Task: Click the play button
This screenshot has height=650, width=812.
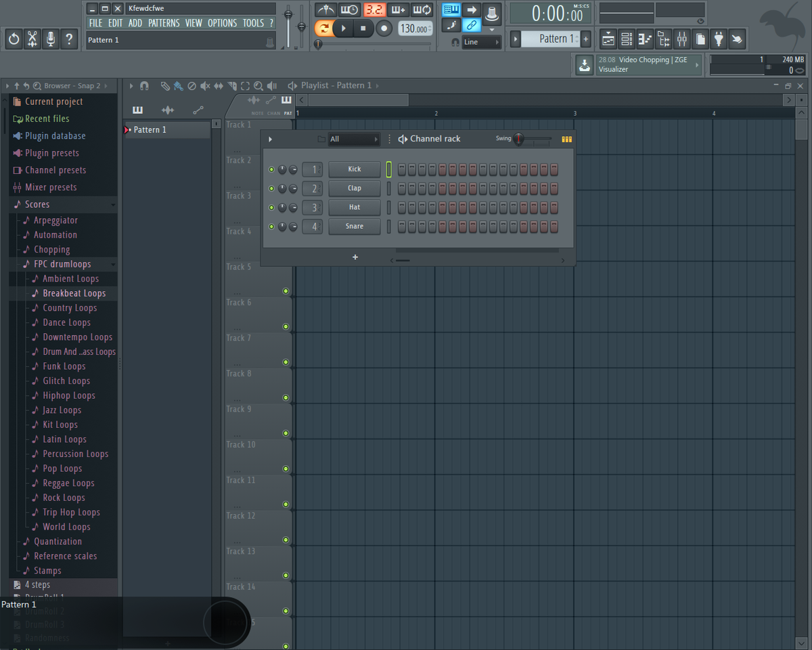Action: (344, 28)
